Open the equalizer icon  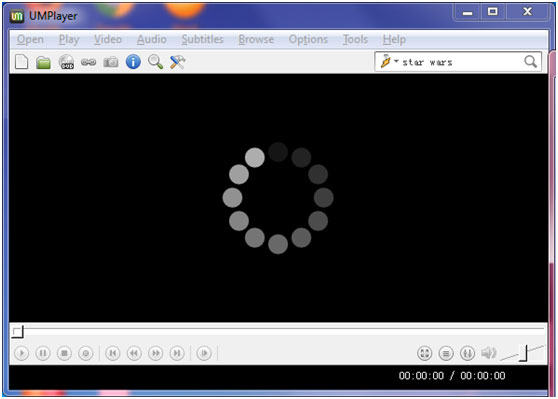pyautogui.click(x=467, y=353)
